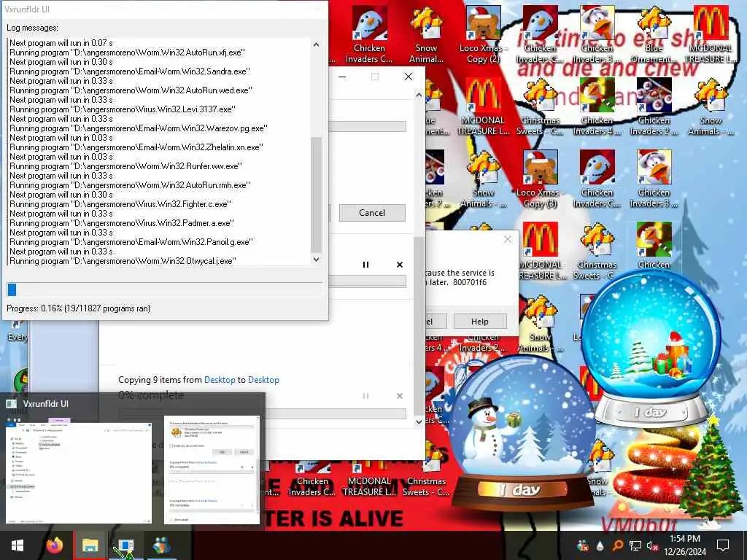Pause the Copying 9 items operation

pos(366,396)
